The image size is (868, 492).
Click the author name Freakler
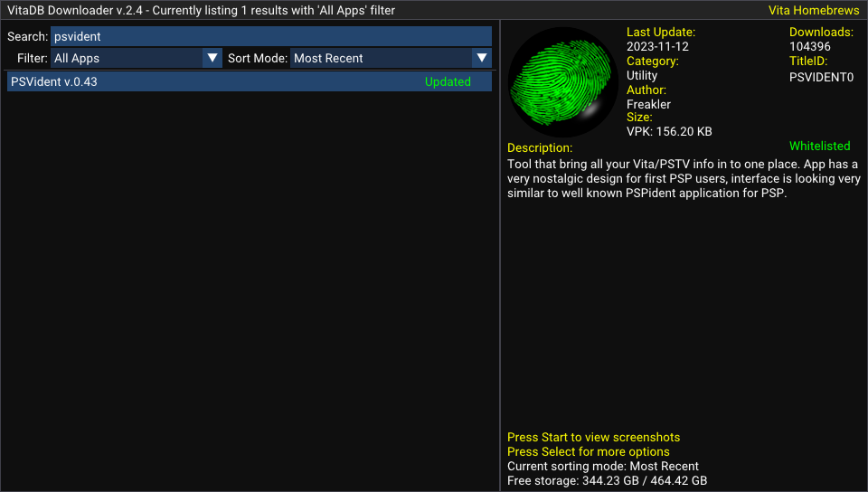point(648,104)
